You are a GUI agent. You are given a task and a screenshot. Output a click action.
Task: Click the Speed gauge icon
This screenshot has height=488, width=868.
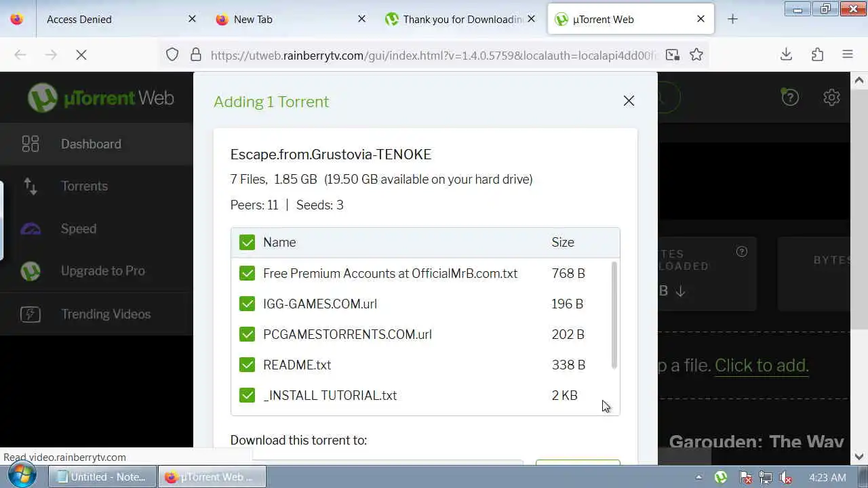(x=31, y=228)
